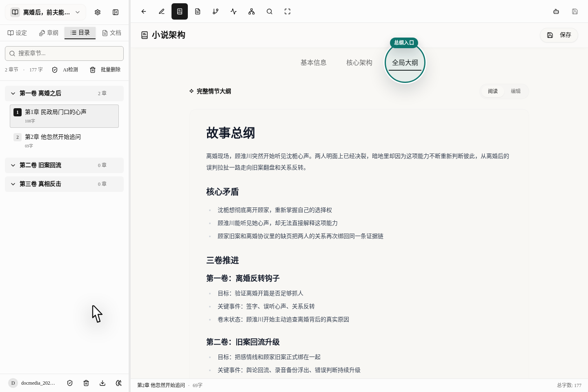Open the git branch icon in toolbar
Image resolution: width=588 pixels, height=392 pixels.
(x=216, y=11)
